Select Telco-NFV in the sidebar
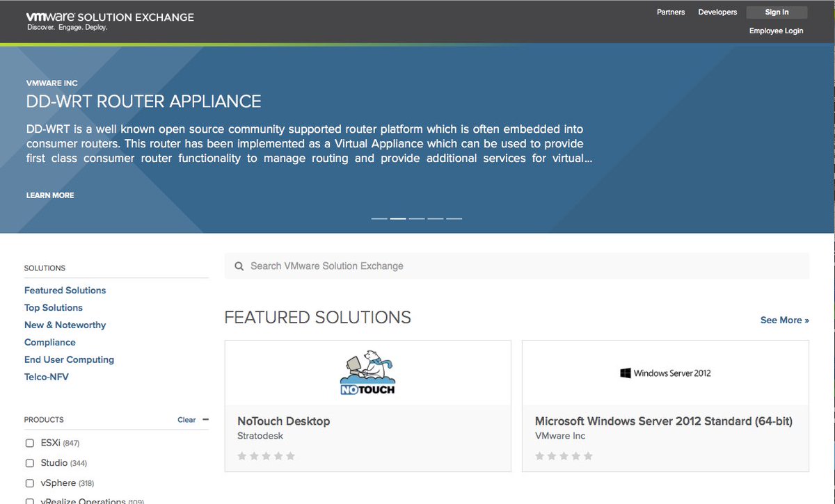 pos(47,377)
